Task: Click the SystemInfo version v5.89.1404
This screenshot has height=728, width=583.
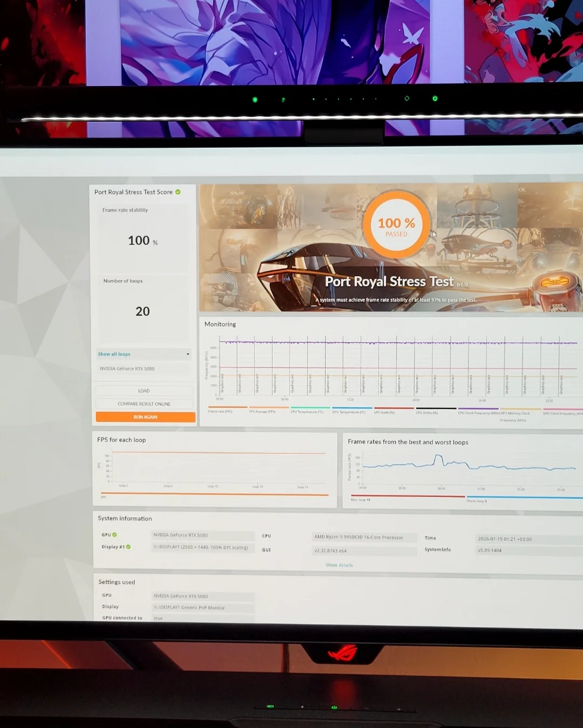Action: click(529, 550)
